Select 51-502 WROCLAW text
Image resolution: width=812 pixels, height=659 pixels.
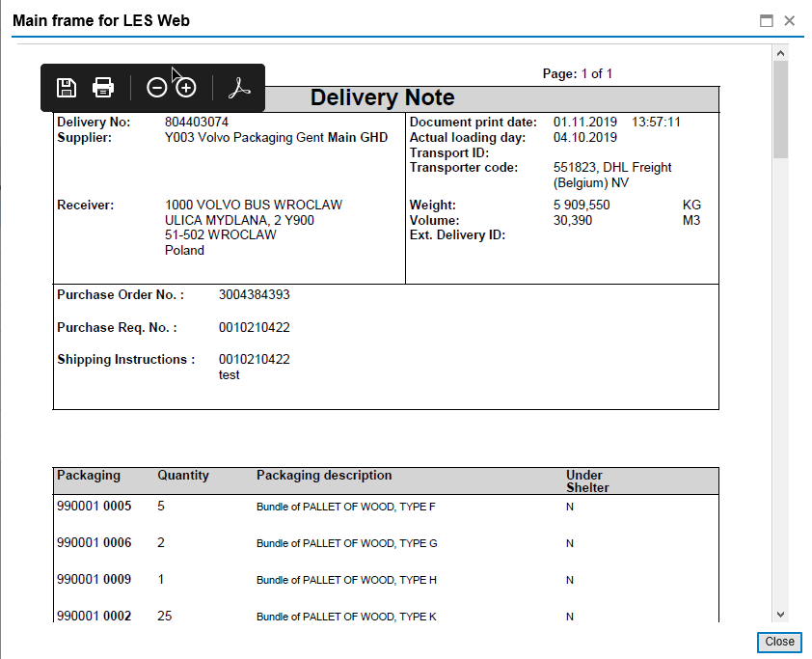coord(221,234)
